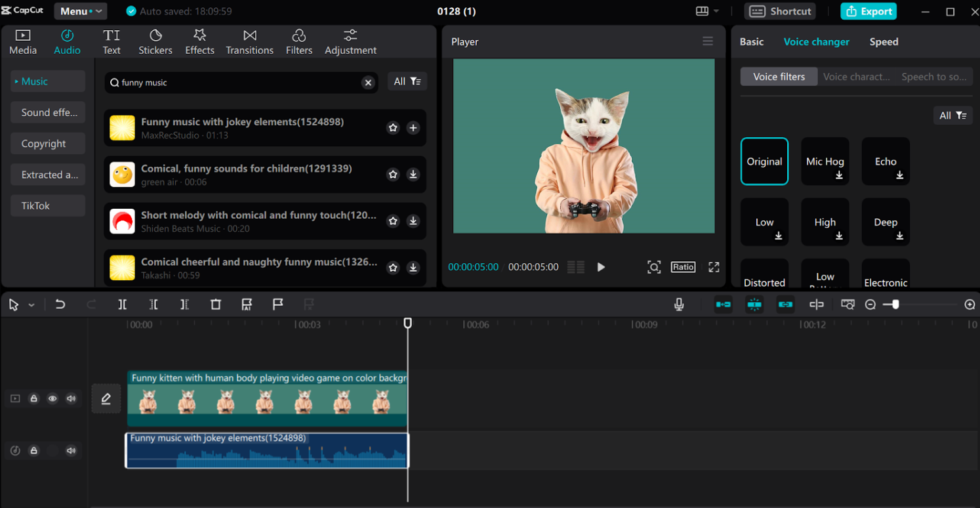The image size is (980, 508).
Task: Lock the video track with lock icon
Action: [33, 398]
